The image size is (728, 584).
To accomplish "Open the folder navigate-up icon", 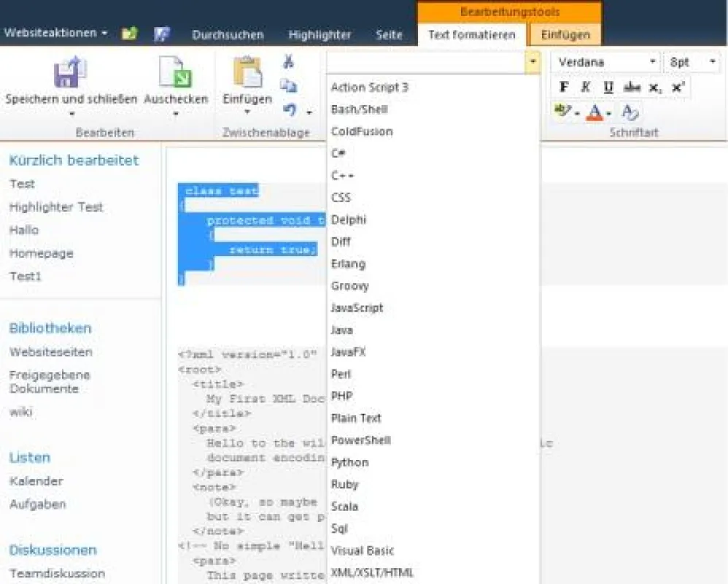I will click(x=130, y=34).
